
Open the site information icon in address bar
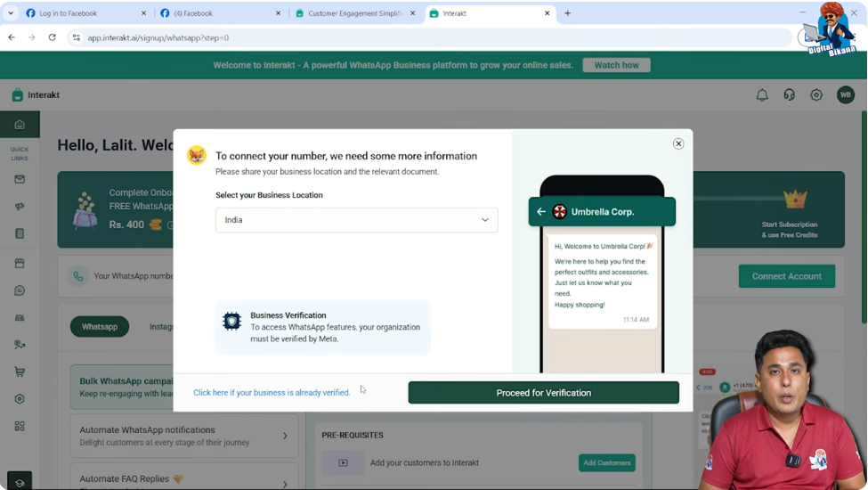tap(77, 37)
